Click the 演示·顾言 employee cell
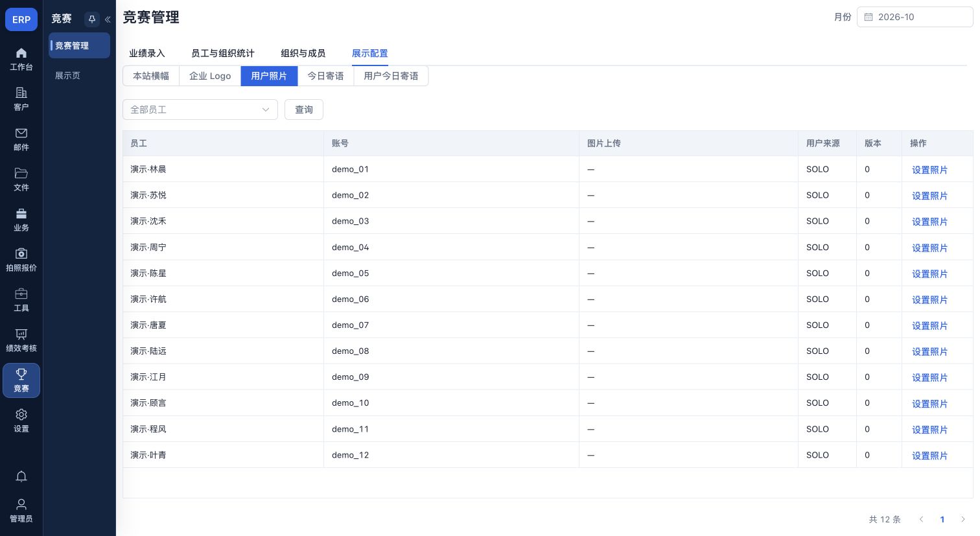The width and height of the screenshot is (980, 536). click(x=223, y=402)
